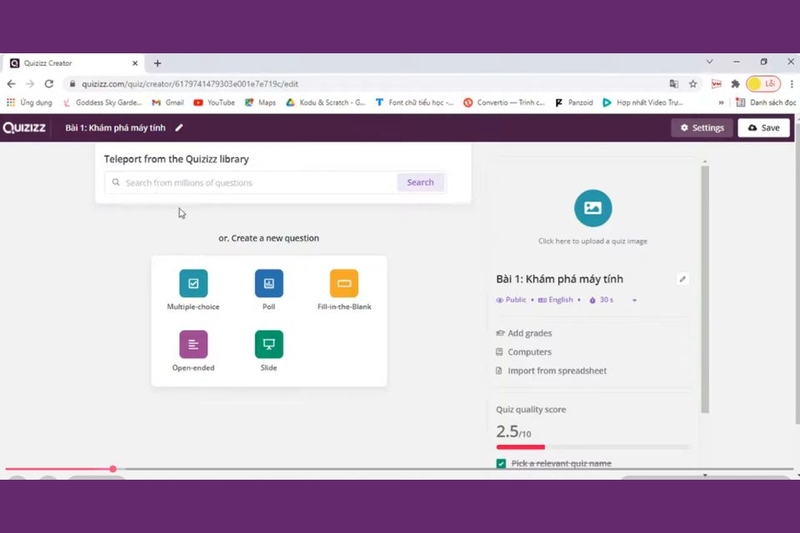This screenshot has width=800, height=533.
Task: Open reading list bookmark folder
Action: click(765, 103)
